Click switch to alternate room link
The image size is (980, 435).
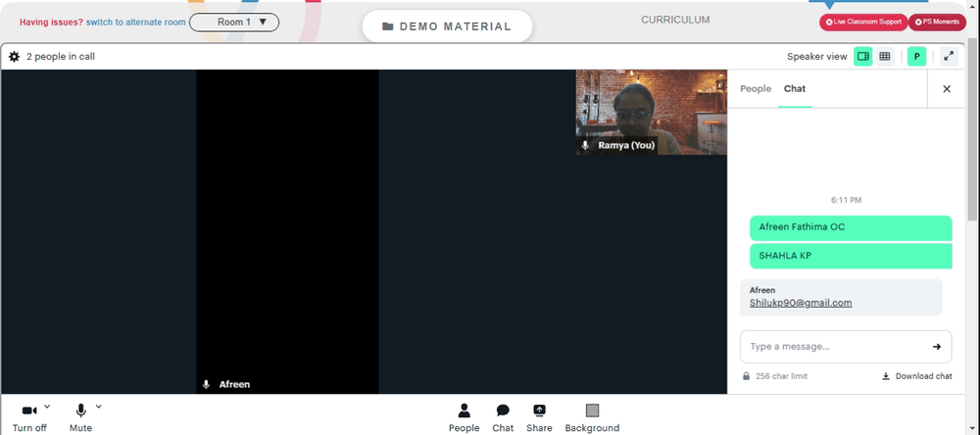pos(135,23)
